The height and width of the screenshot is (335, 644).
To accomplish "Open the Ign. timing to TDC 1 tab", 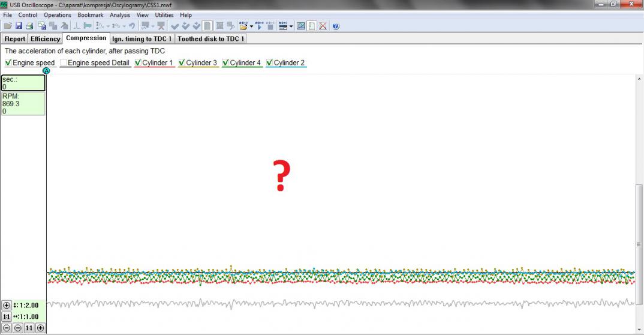I will point(142,39).
